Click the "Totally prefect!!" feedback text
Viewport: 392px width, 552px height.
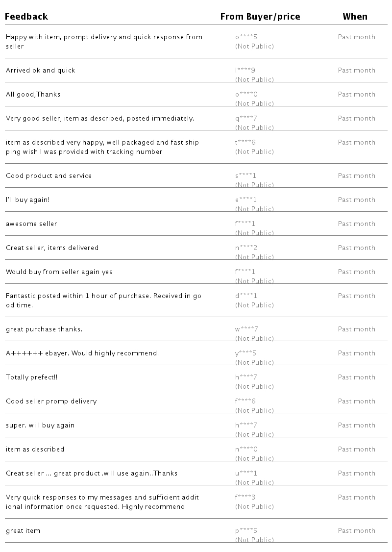(x=32, y=377)
